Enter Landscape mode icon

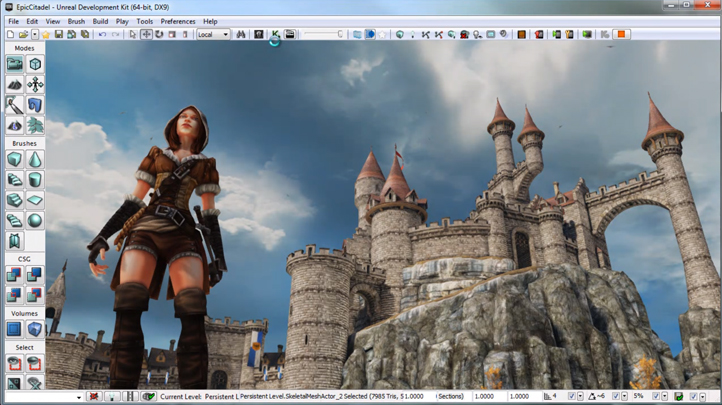pos(15,125)
